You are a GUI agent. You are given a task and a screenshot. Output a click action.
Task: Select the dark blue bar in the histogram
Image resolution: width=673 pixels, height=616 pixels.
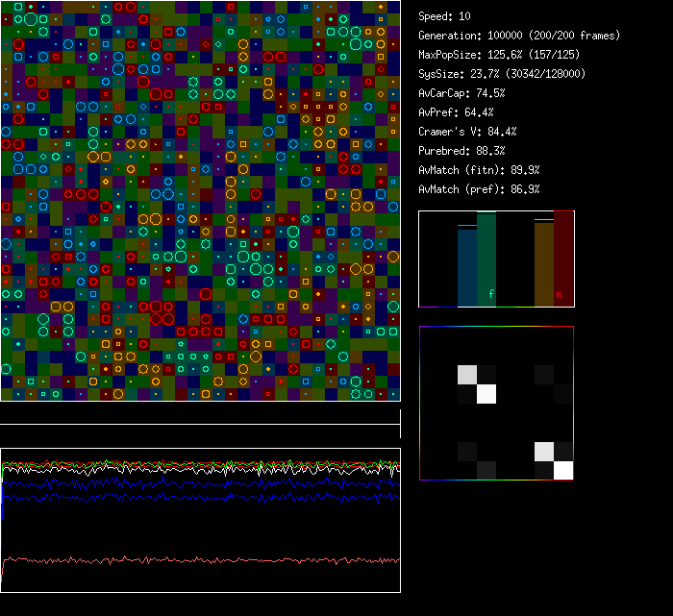point(467,267)
